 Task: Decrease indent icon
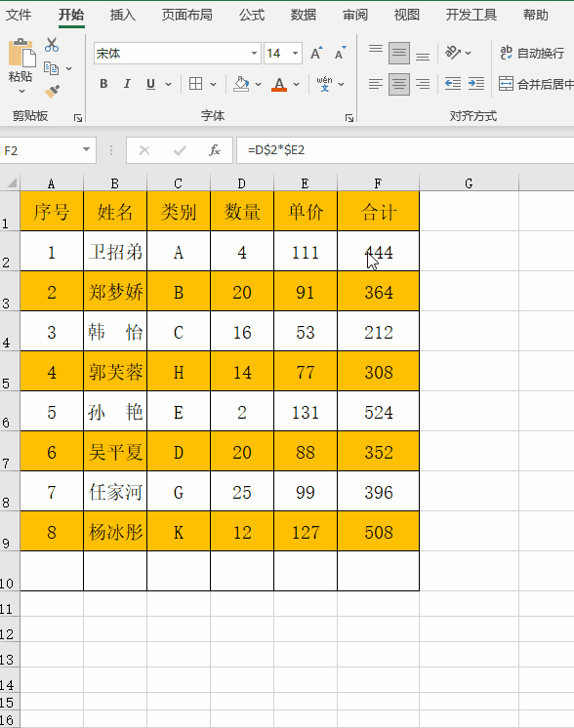click(452, 84)
